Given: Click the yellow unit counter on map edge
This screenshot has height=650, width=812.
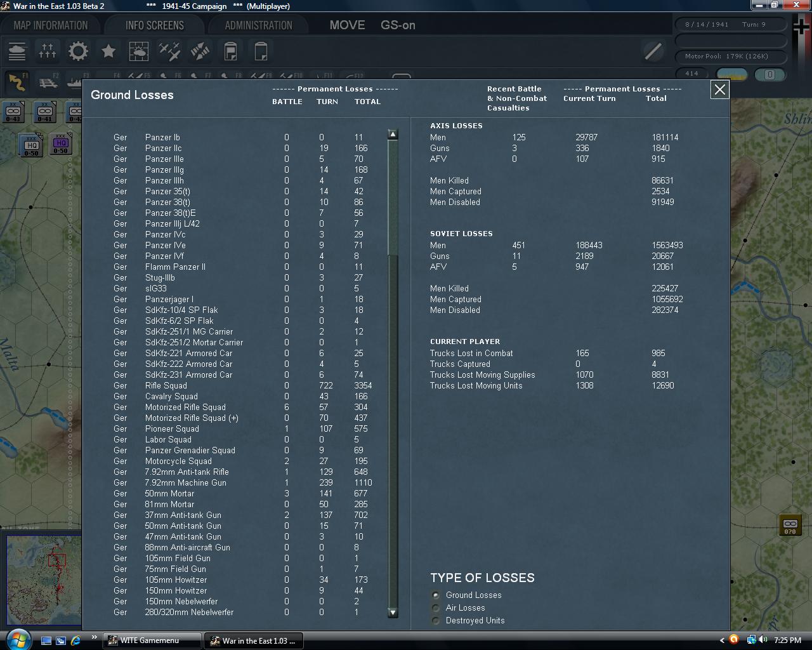Looking at the screenshot, I should tap(790, 525).
